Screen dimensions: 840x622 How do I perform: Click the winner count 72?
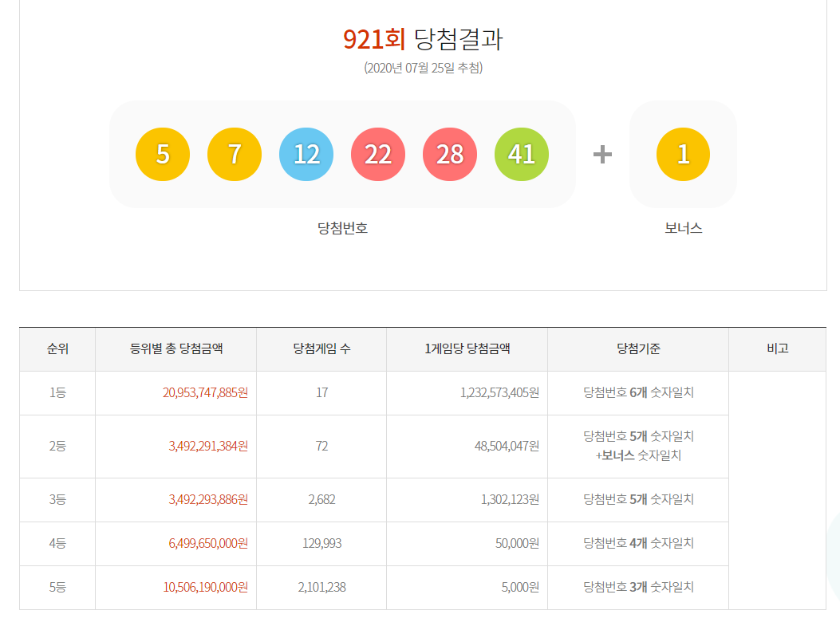(x=321, y=447)
